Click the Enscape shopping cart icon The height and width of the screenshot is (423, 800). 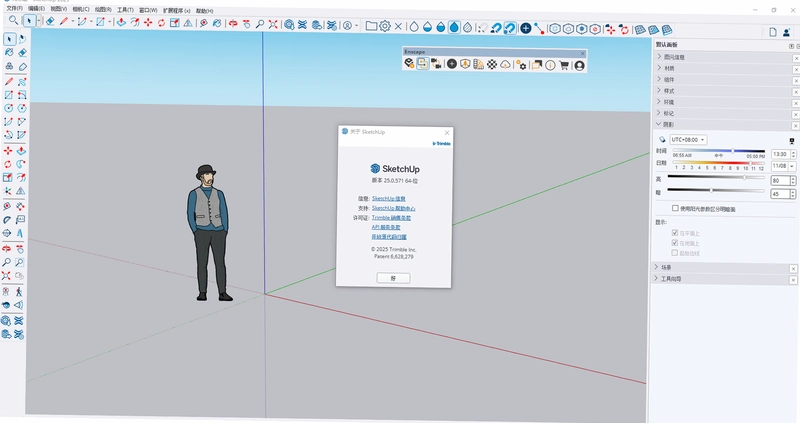564,65
